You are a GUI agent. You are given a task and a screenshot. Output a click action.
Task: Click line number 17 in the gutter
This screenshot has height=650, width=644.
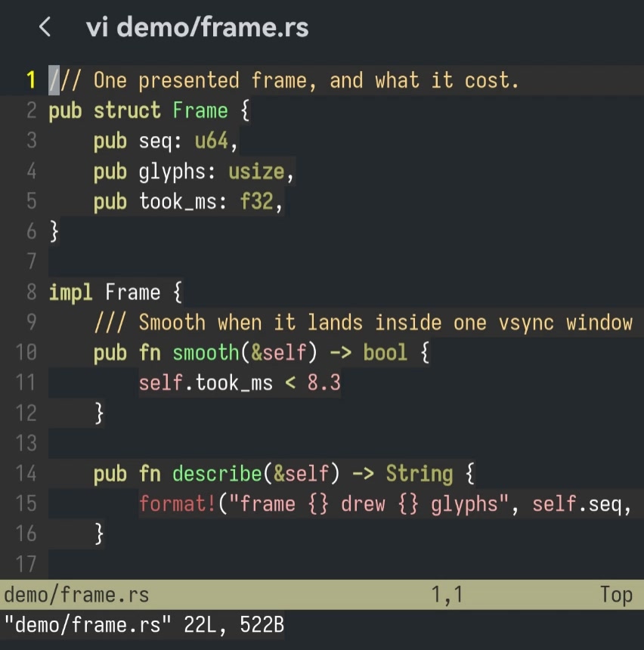(26, 564)
